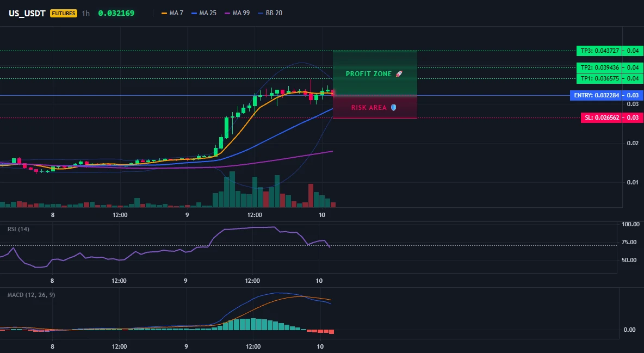This screenshot has width=644, height=353.
Task: Toggle the BB 20 legend entry
Action: [270, 13]
